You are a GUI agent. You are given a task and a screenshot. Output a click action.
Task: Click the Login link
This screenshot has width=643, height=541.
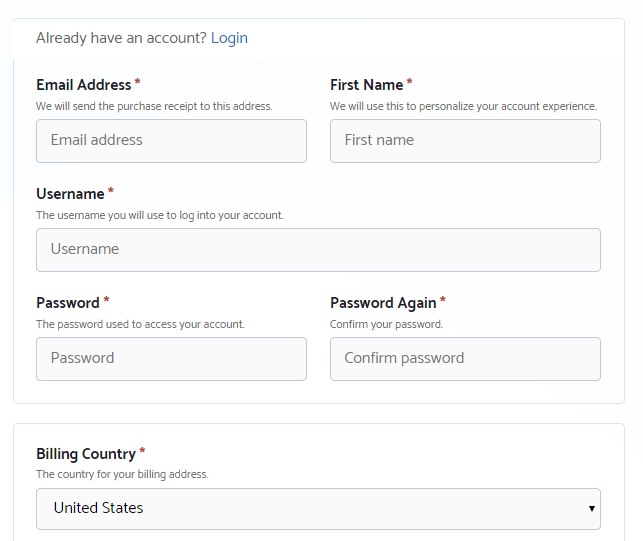(x=229, y=38)
